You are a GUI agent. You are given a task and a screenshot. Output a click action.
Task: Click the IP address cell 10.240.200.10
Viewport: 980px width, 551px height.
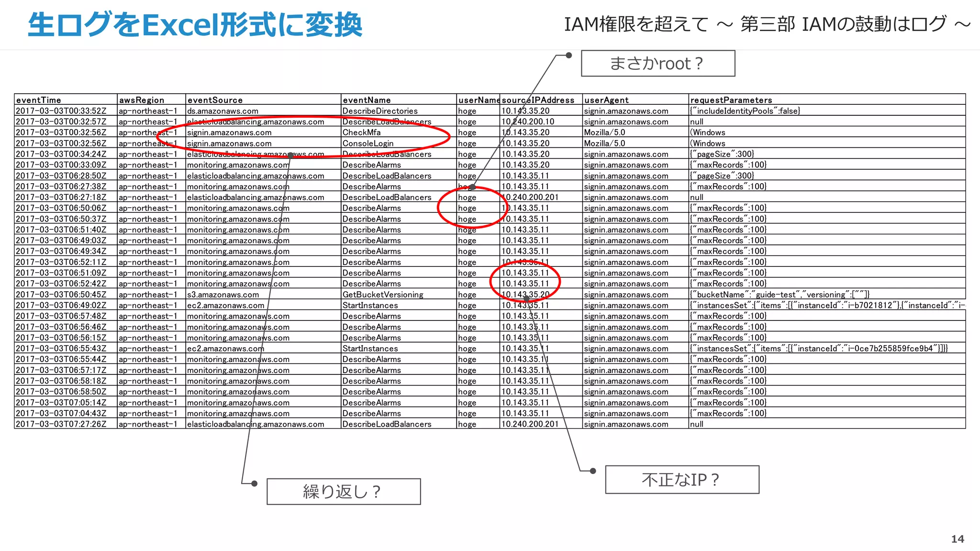[541, 121]
